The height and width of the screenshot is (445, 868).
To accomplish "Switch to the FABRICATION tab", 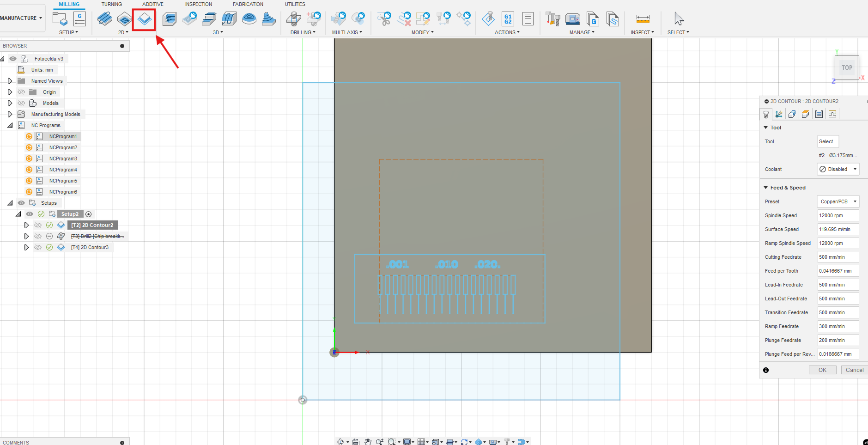I will coord(248,4).
